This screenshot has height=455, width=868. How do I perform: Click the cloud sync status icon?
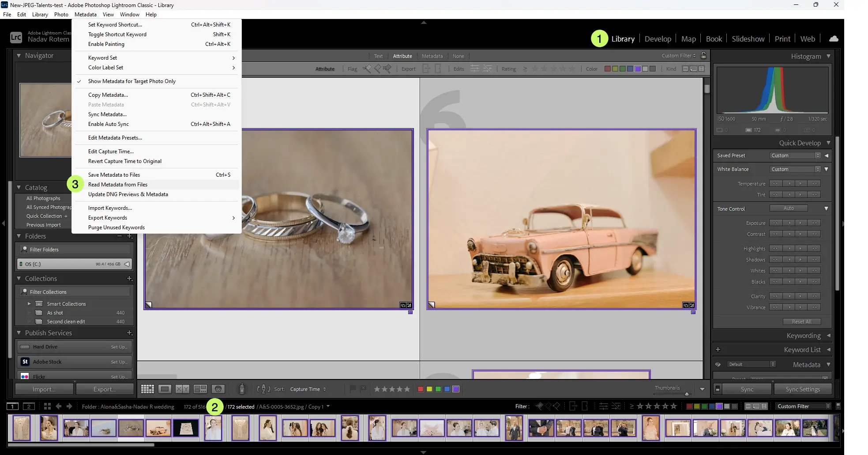[x=834, y=39]
